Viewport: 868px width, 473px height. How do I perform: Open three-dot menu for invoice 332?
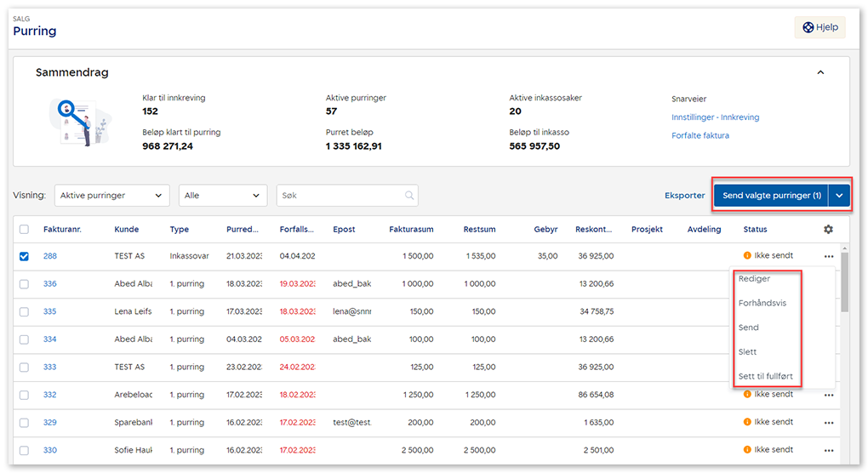(x=828, y=395)
